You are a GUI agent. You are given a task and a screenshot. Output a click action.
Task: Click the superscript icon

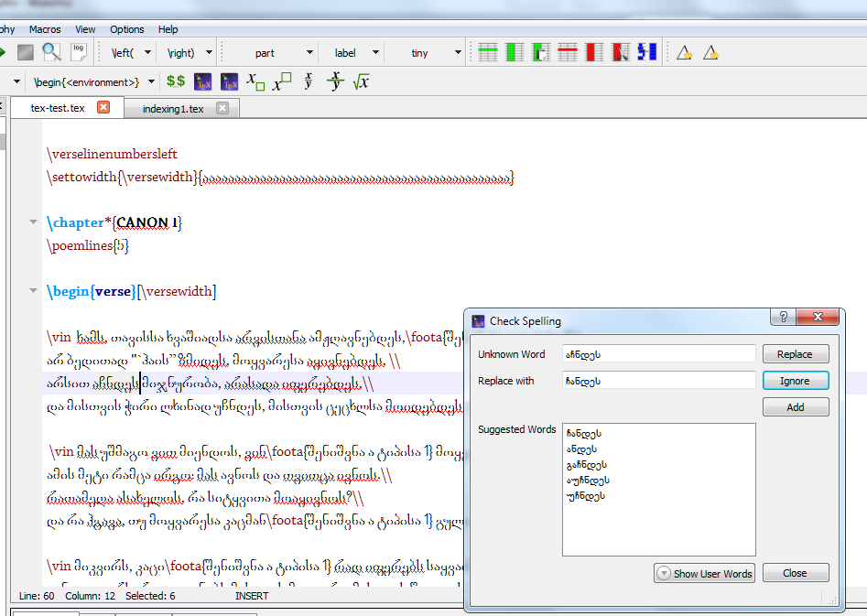point(282,81)
